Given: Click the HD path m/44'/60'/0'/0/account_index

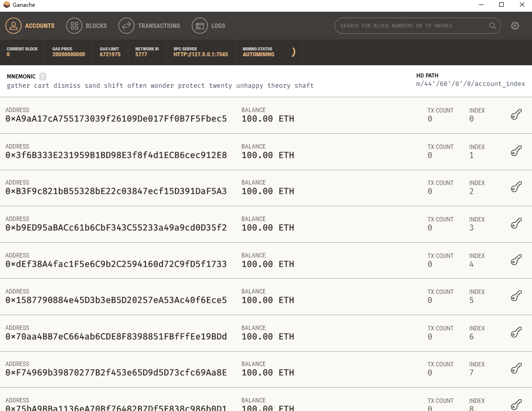Looking at the screenshot, I should (471, 84).
